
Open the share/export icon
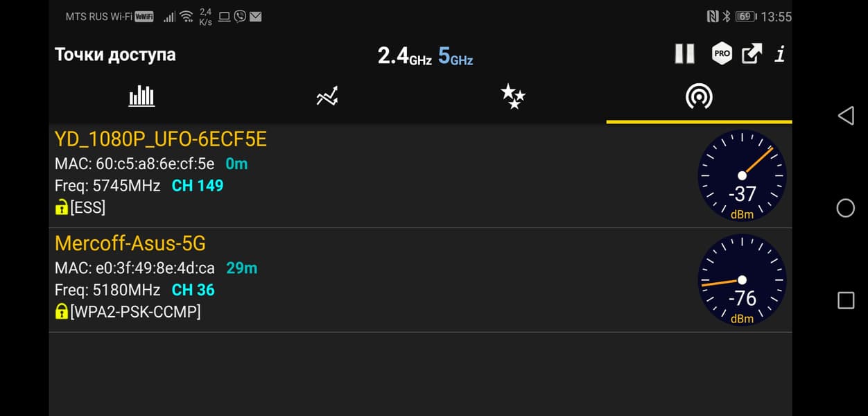[x=752, y=54]
